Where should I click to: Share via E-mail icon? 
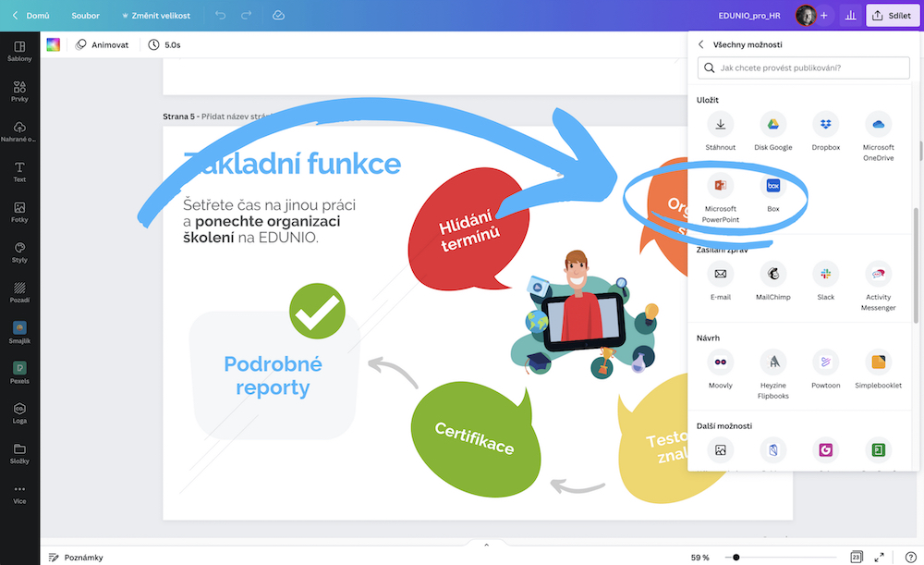pyautogui.click(x=720, y=274)
